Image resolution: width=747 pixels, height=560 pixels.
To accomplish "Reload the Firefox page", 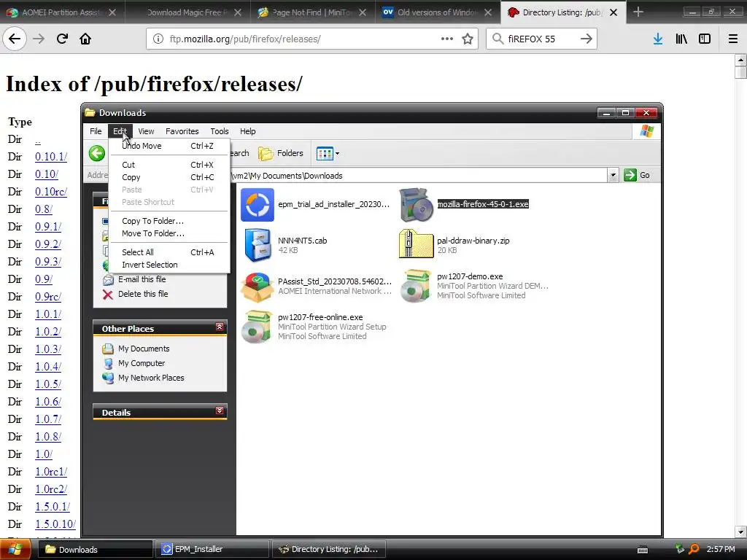I will tap(62, 39).
